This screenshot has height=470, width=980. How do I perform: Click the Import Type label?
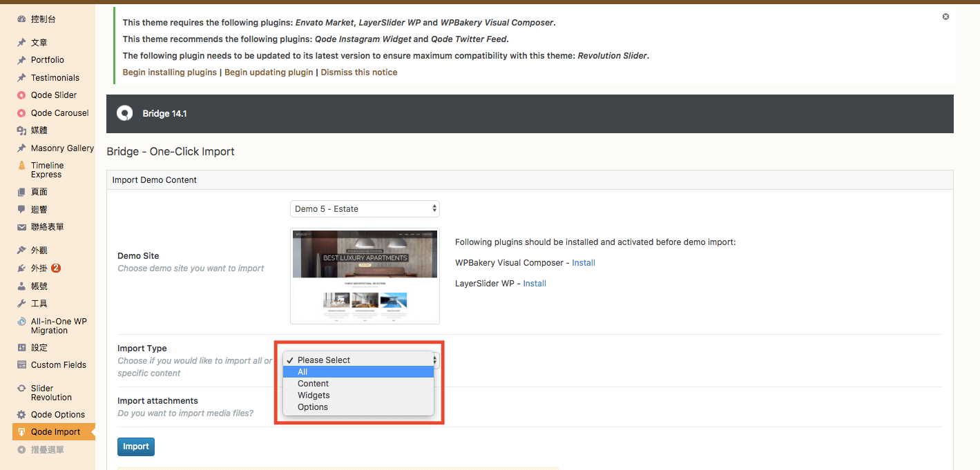point(142,349)
